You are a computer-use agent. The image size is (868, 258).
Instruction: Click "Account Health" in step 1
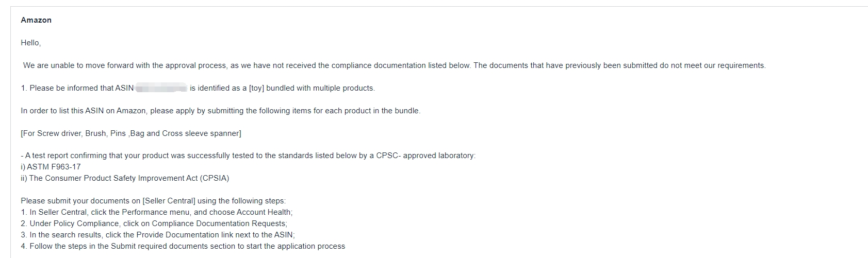265,212
